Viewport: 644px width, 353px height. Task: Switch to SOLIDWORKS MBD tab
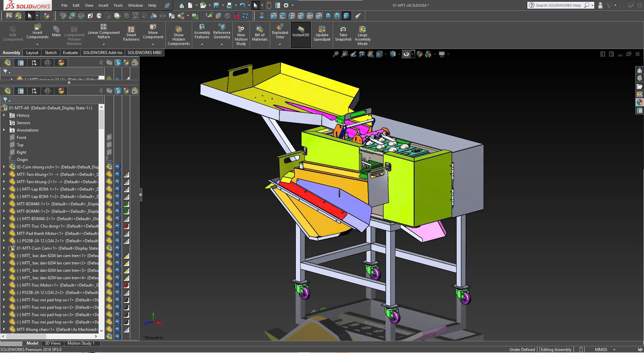coord(145,53)
